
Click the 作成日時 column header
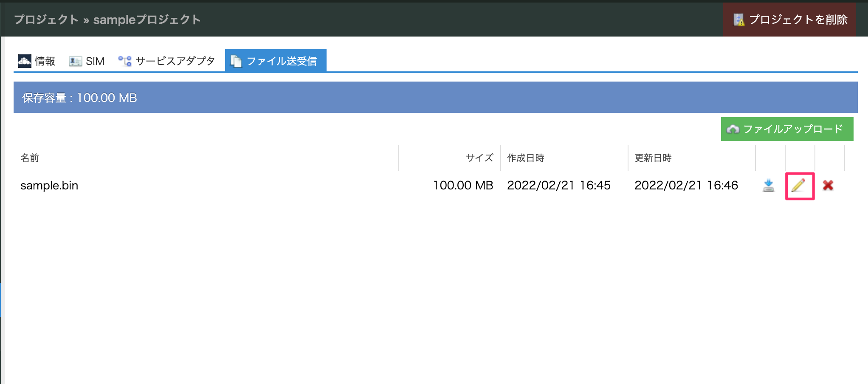tap(525, 158)
